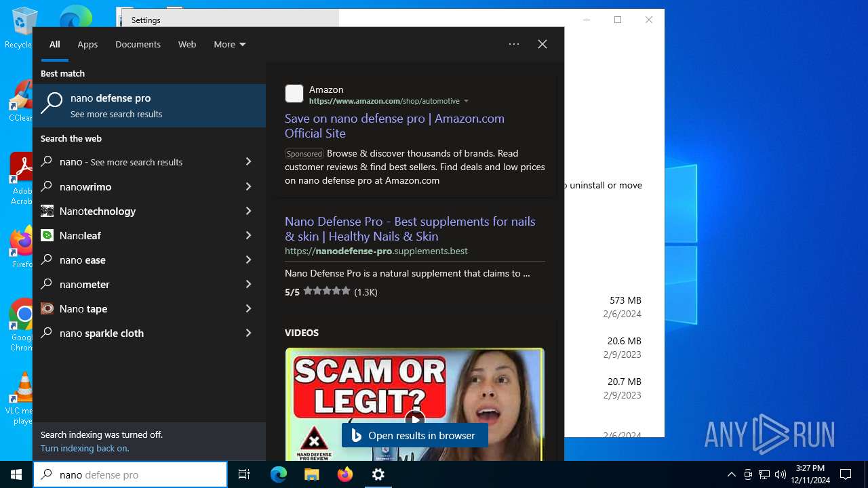Open Adobe Acrobat desktop shortcut

tap(20, 179)
